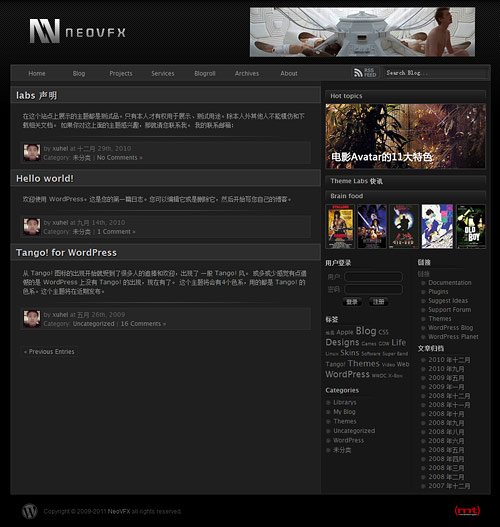Open the About nav item
The image size is (500, 527).
289,73
